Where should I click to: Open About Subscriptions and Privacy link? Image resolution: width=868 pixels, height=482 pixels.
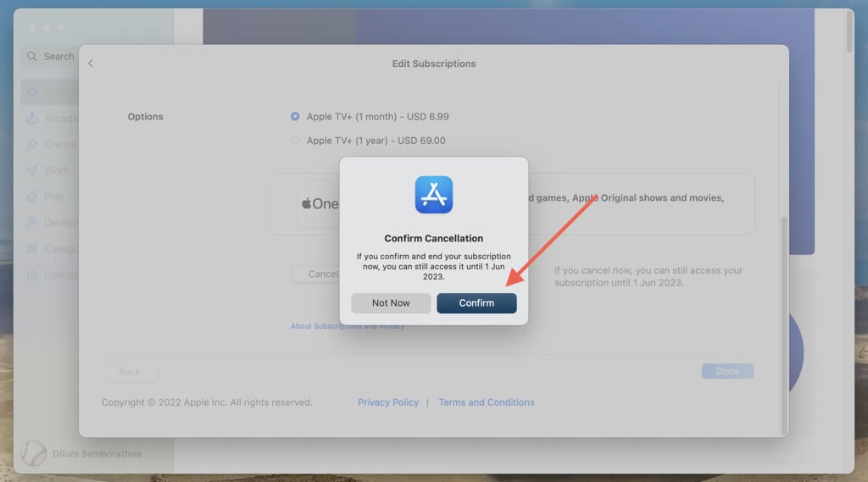pyautogui.click(x=348, y=326)
